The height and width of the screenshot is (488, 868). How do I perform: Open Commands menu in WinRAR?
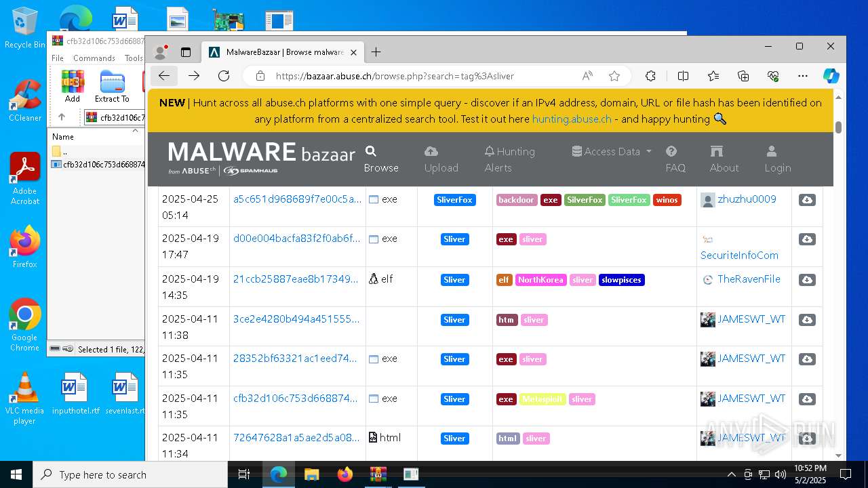point(94,58)
